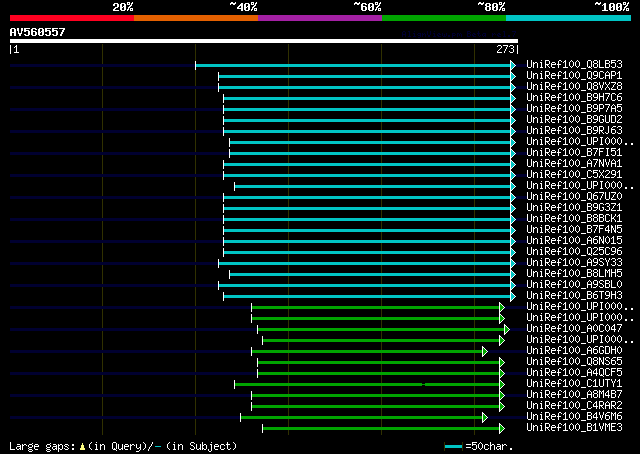Click the green alignment bar for C1UTY1
The width and height of the screenshot is (640, 454).
point(367,385)
